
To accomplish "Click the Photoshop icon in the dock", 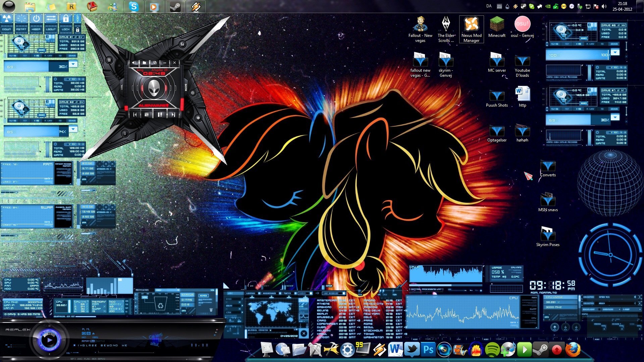I will tap(428, 350).
